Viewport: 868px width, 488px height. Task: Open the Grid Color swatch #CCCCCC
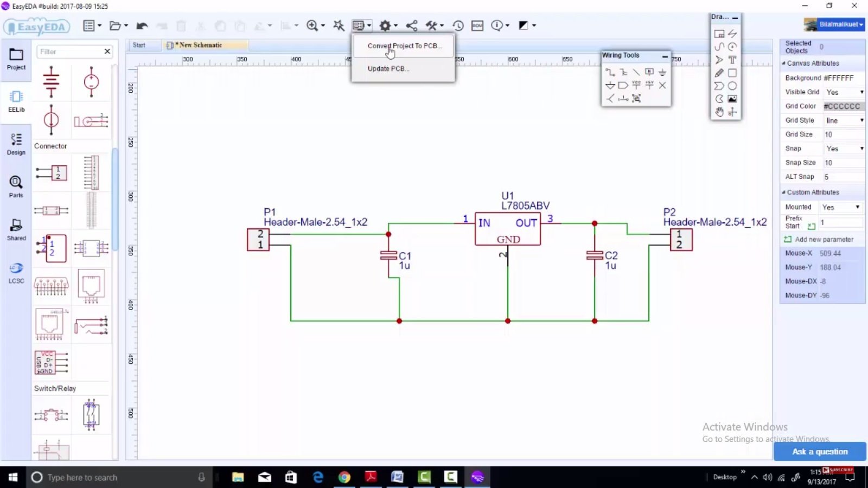point(841,106)
